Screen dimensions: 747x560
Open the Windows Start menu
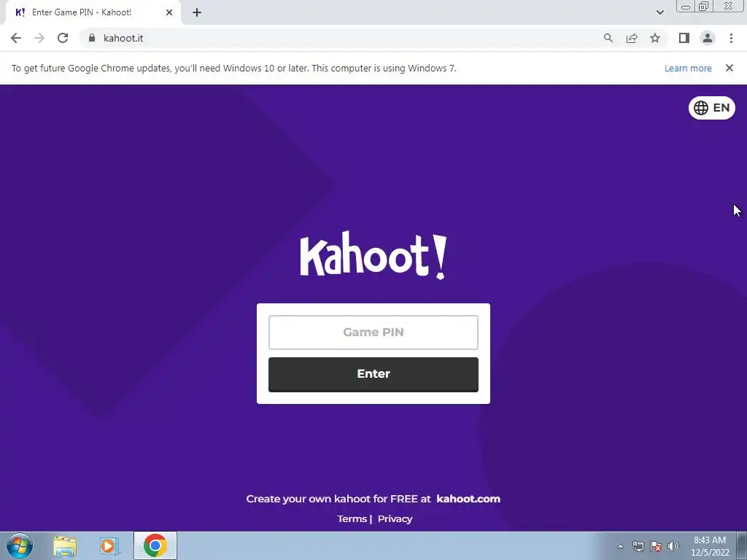[20, 545]
